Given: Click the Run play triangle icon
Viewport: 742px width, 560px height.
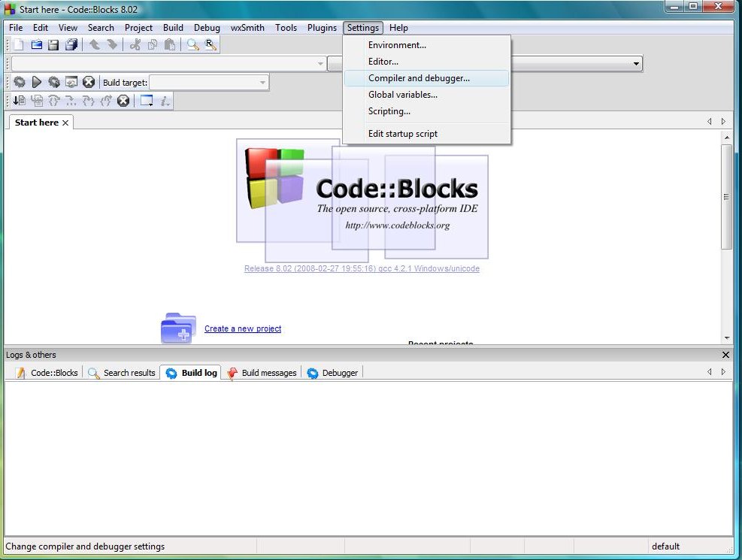Looking at the screenshot, I should pos(36,82).
